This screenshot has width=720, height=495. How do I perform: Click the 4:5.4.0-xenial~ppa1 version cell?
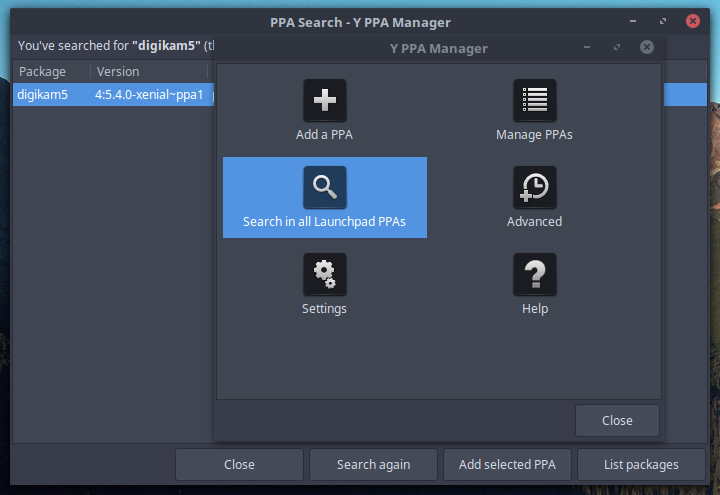click(149, 95)
